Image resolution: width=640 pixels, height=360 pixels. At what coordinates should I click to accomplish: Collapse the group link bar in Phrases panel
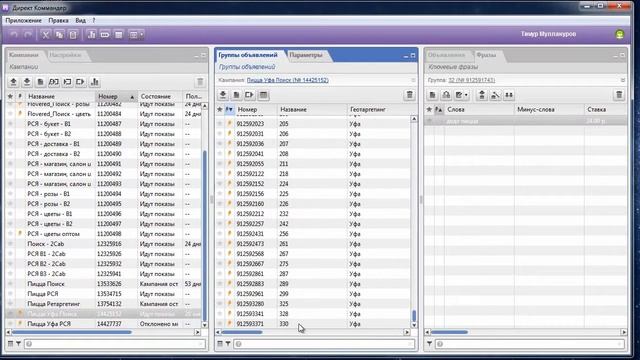click(622, 80)
